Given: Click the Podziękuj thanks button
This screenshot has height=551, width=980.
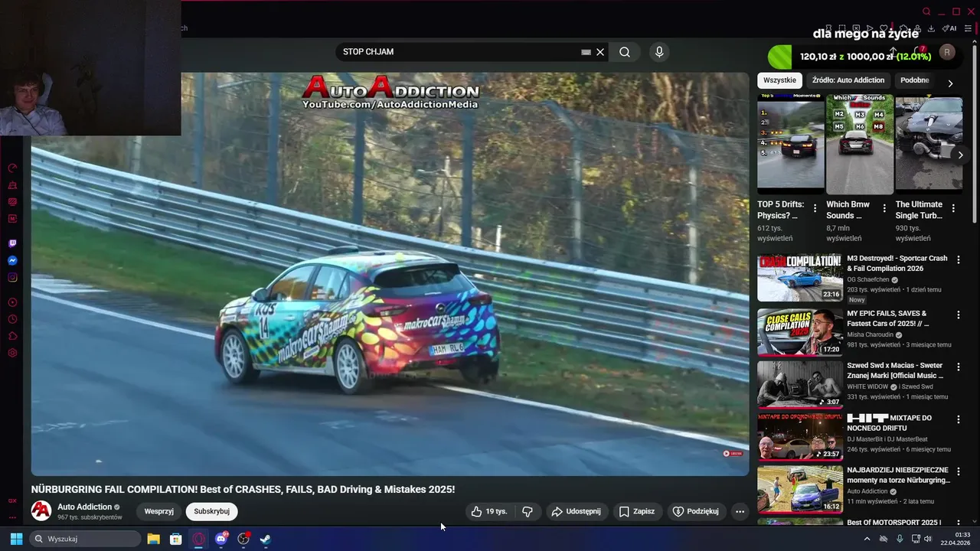Looking at the screenshot, I should pyautogui.click(x=695, y=511).
